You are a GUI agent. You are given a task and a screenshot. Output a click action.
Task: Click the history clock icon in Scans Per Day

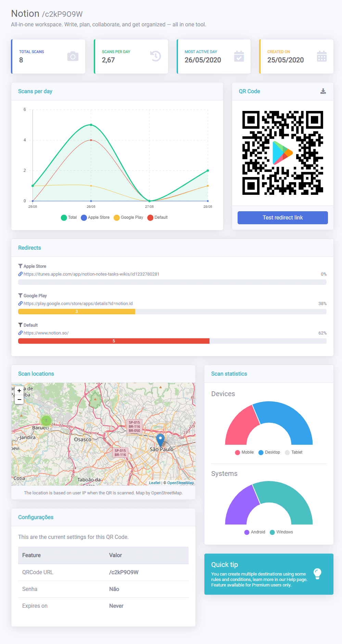pyautogui.click(x=156, y=56)
